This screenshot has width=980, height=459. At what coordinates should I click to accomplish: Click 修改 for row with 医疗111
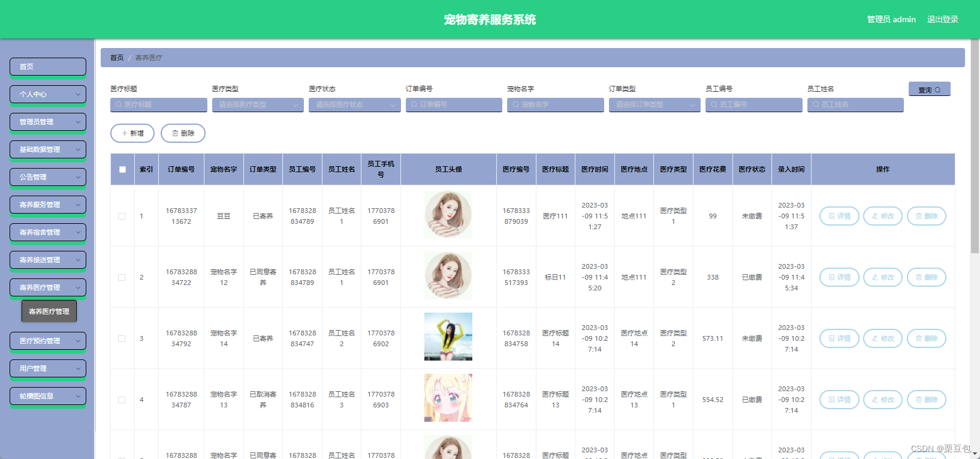[883, 216]
